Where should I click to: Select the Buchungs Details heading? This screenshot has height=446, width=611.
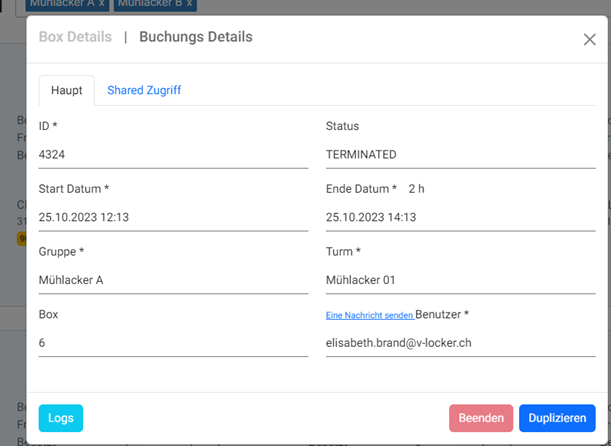pyautogui.click(x=195, y=37)
